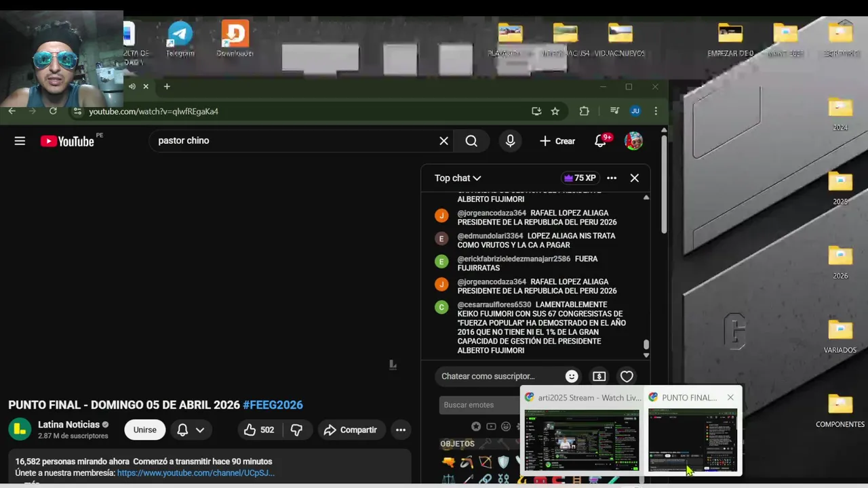The height and width of the screenshot is (488, 868).
Task: Open the emoji picker in chat input
Action: (572, 376)
